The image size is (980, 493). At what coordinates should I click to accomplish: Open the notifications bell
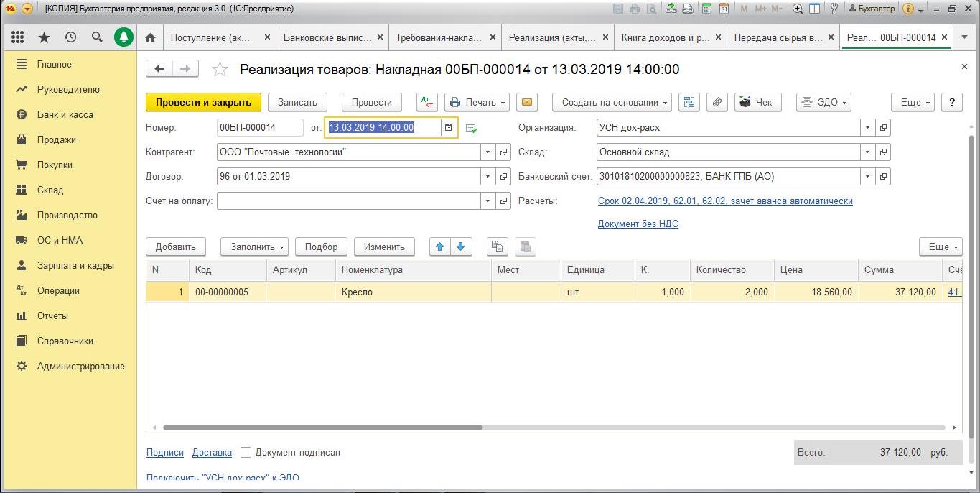click(x=124, y=37)
